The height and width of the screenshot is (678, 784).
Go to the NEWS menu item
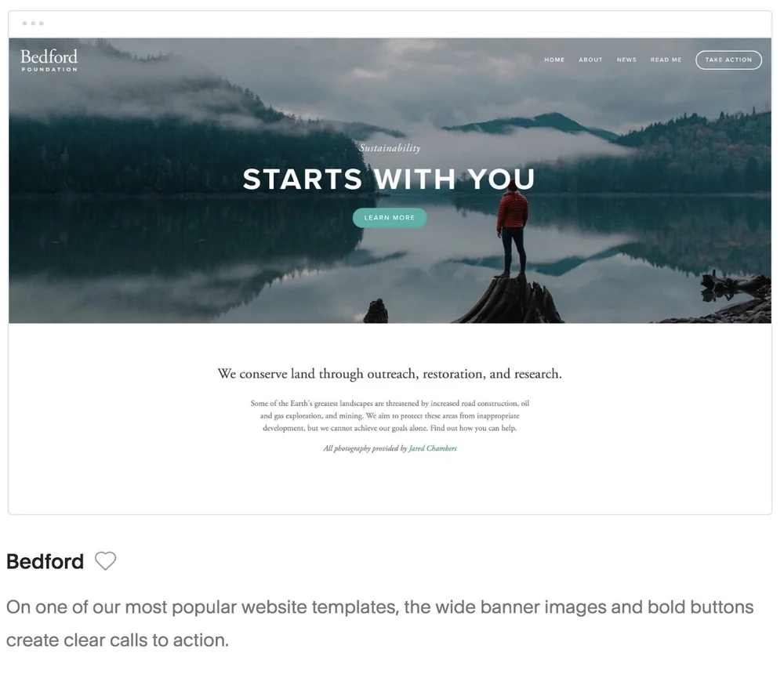(x=626, y=60)
